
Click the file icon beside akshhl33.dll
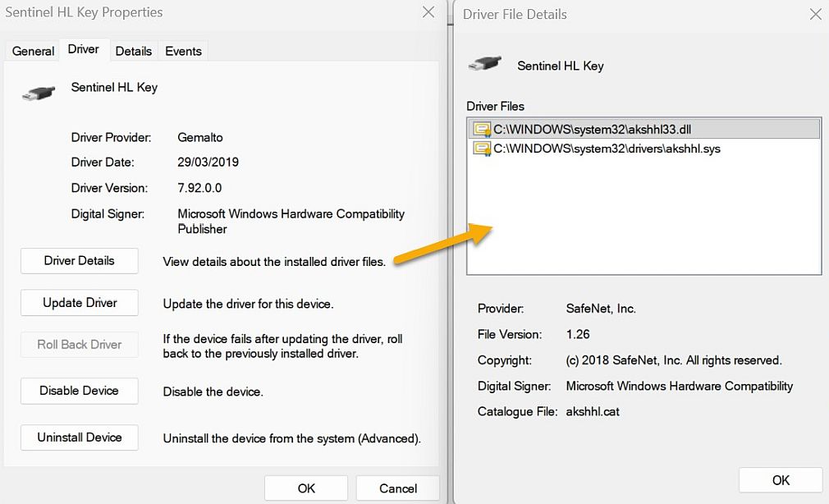point(482,129)
